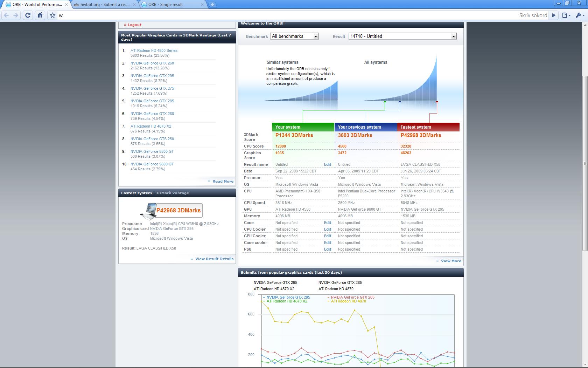Click the Your system green header
Viewport: 588px width, 368px height.
303,127
